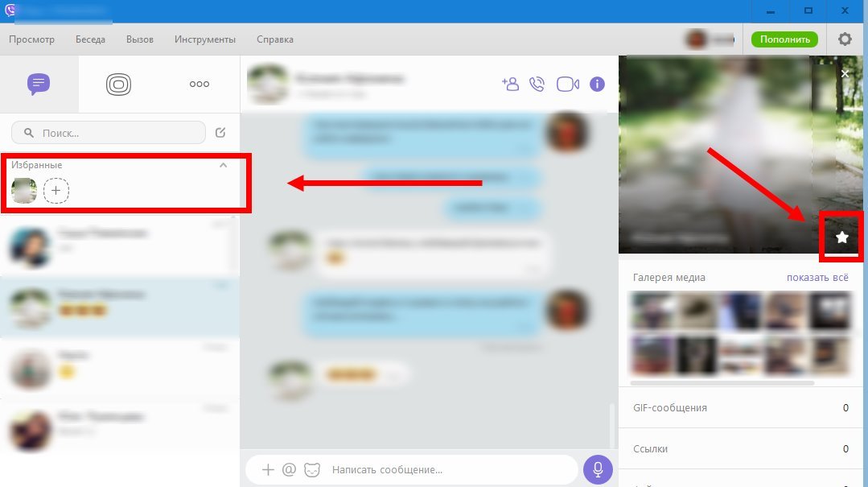Toggle the chat info panel
Image resolution: width=868 pixels, height=487 pixels.
(x=597, y=84)
